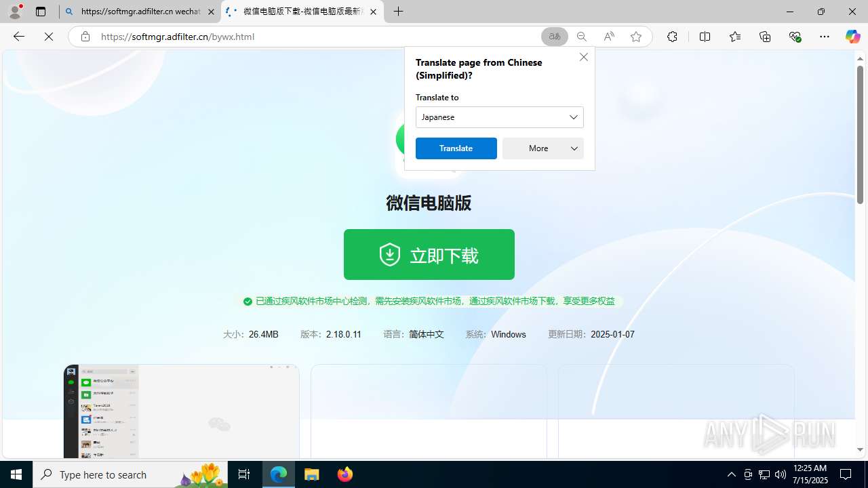Viewport: 868px width, 488px height.
Task: Click the language value 简体中文
Action: coord(427,334)
